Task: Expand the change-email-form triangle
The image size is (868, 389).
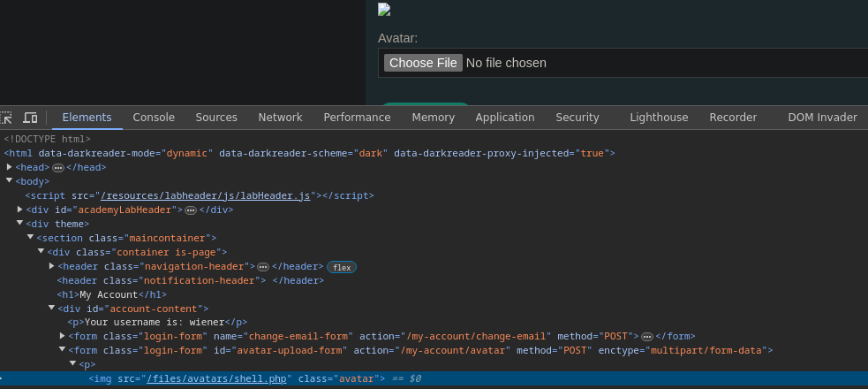Action: pyautogui.click(x=63, y=336)
